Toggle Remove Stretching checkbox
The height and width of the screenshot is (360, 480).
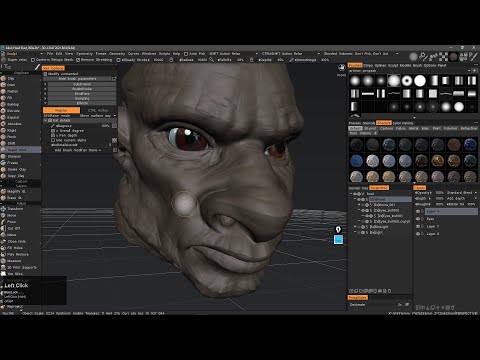coord(78,60)
